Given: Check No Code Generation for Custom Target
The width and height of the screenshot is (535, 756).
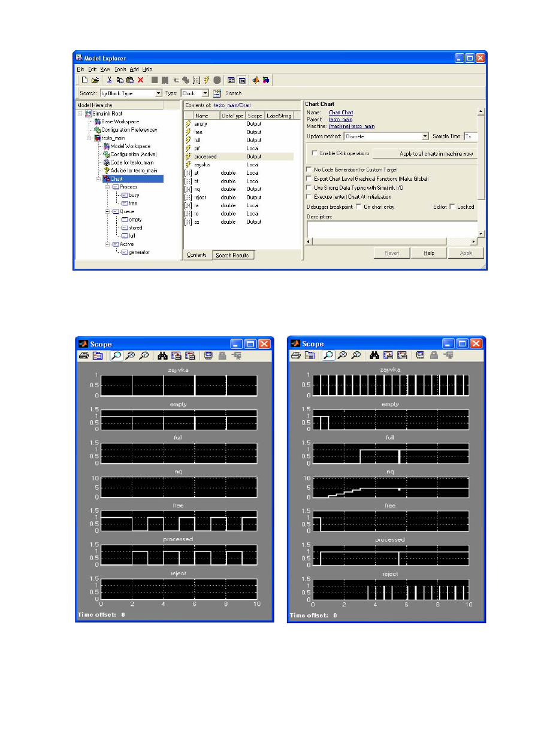Looking at the screenshot, I should click(309, 170).
